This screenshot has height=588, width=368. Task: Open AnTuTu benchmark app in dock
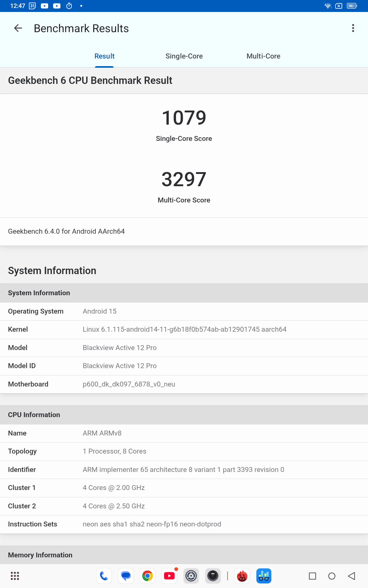pyautogui.click(x=242, y=576)
